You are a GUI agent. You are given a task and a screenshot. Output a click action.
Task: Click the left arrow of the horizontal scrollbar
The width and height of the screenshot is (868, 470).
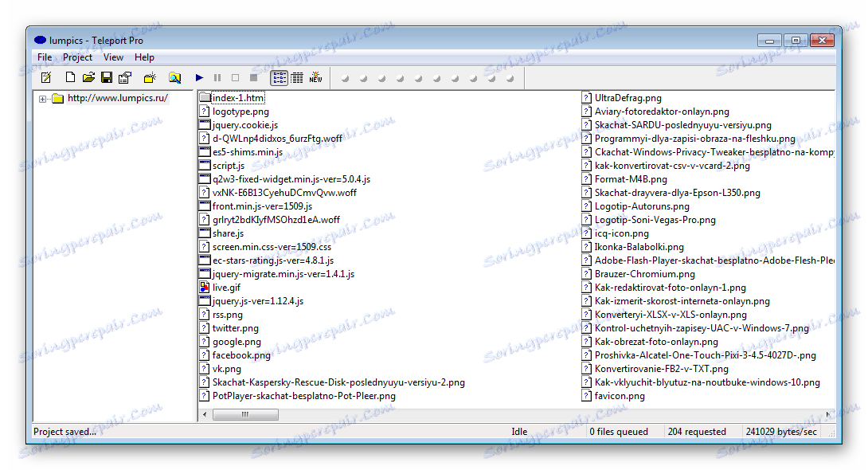click(x=205, y=415)
